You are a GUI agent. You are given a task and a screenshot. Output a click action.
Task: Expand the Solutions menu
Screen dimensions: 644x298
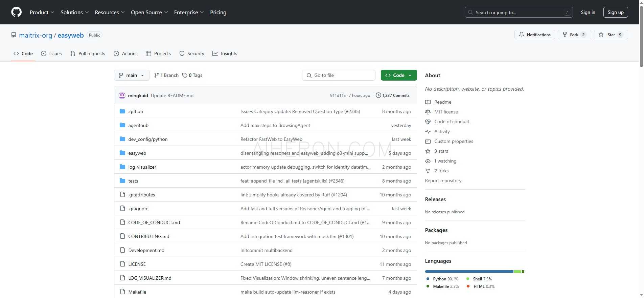click(75, 12)
